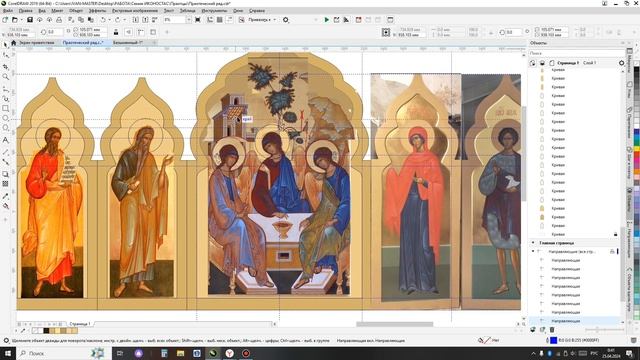The height and width of the screenshot is (360, 640).
Task: Click the Windows Start button
Action: point(7,353)
